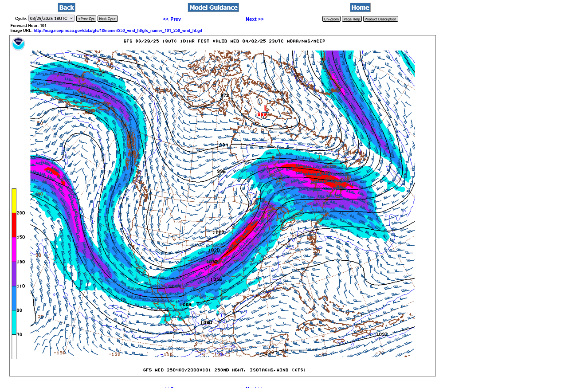Click the GFS forecast valid-time header text
588x388 pixels.
[x=224, y=41]
